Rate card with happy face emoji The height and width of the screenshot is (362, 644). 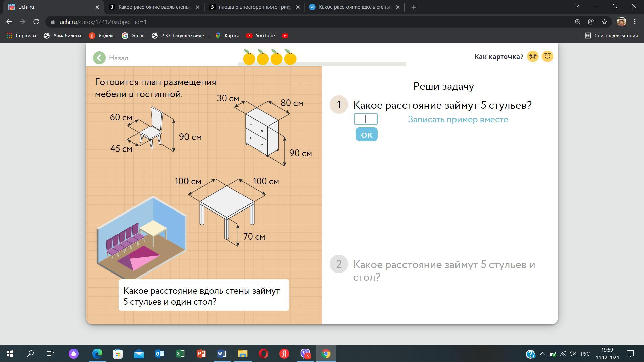[547, 56]
